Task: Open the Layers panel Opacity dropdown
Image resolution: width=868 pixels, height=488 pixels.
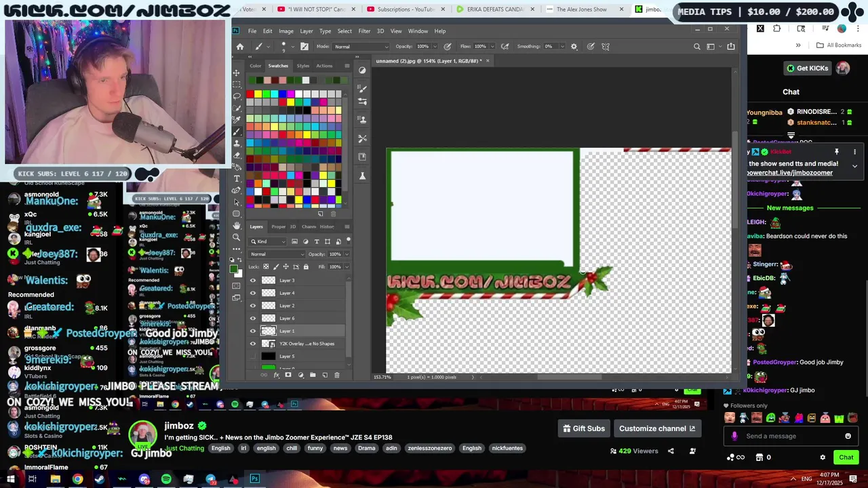Action: [x=347, y=254]
